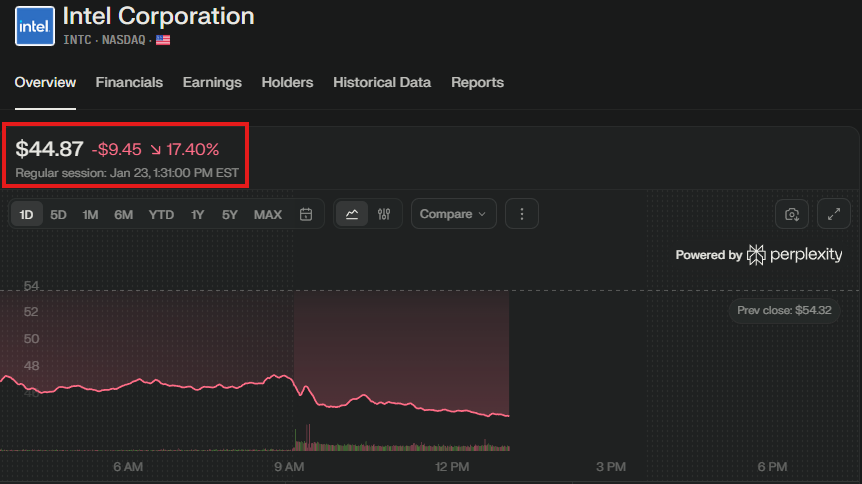Click the 12 PM axis label
Viewport: 862px width, 484px height.
pos(452,467)
